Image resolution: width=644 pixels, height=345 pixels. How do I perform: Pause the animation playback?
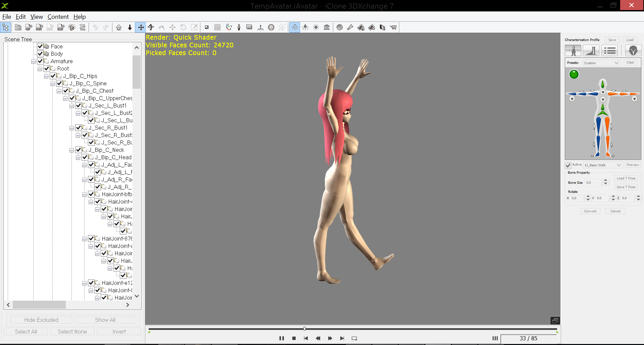pyautogui.click(x=282, y=338)
